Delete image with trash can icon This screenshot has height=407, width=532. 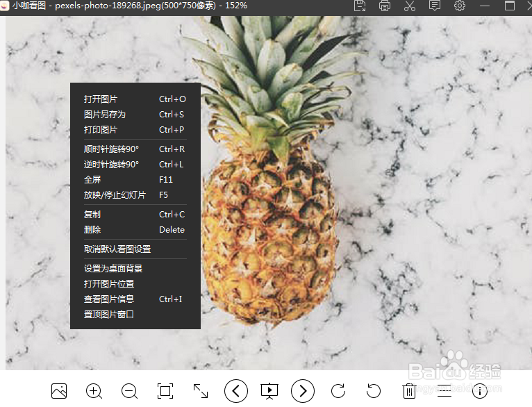point(409,391)
